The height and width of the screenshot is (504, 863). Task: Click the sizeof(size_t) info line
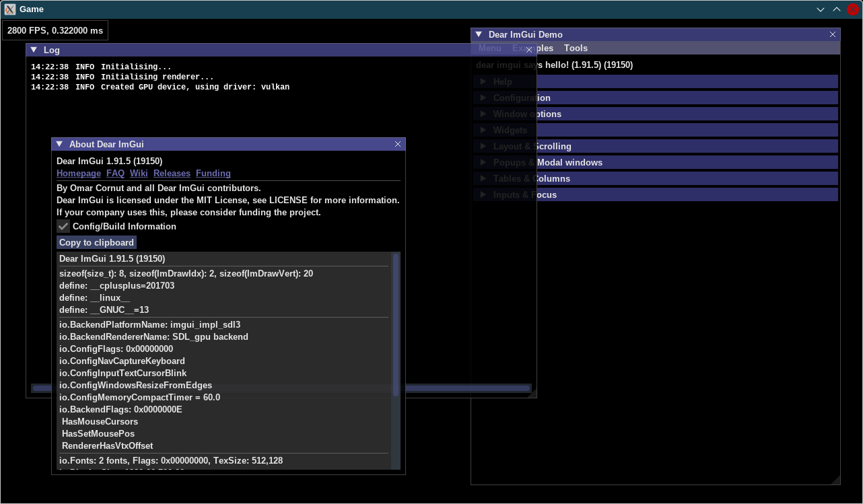click(186, 273)
